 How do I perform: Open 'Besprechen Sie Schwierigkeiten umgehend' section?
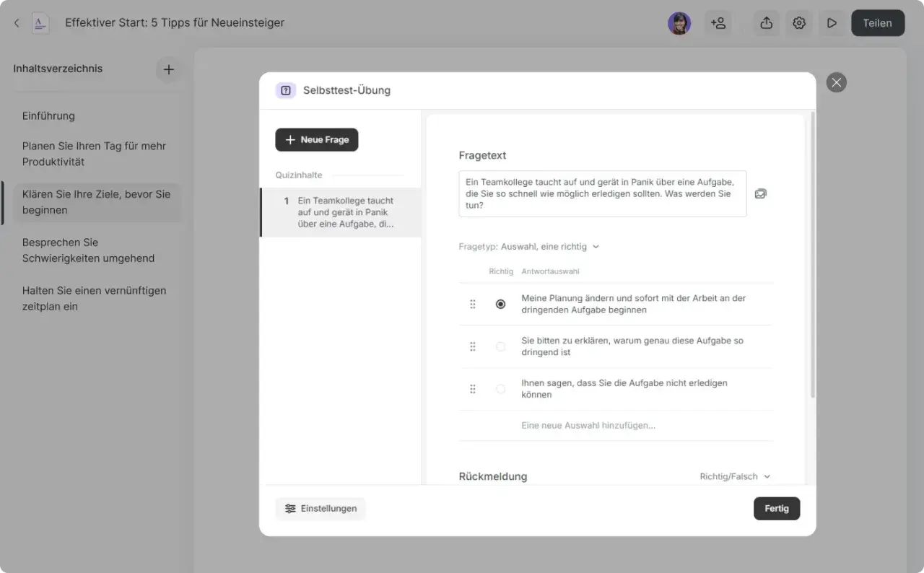point(88,250)
